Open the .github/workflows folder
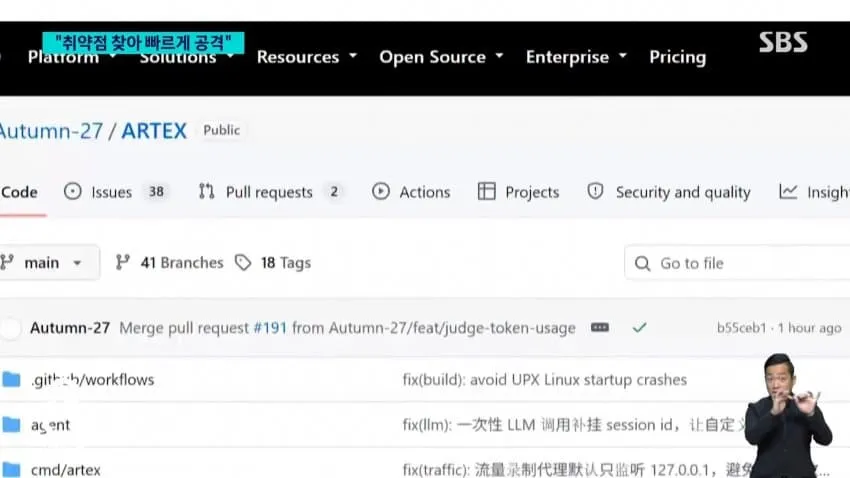 pos(93,380)
